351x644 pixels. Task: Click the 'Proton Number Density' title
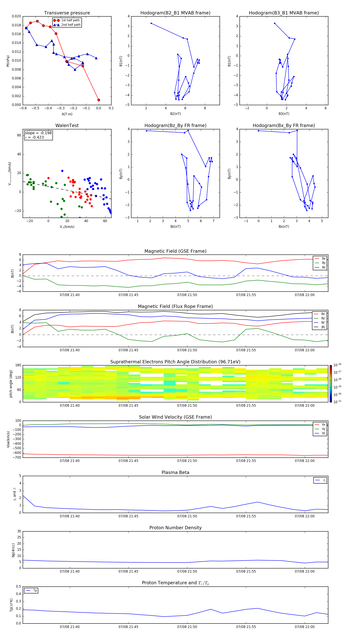[175, 528]
